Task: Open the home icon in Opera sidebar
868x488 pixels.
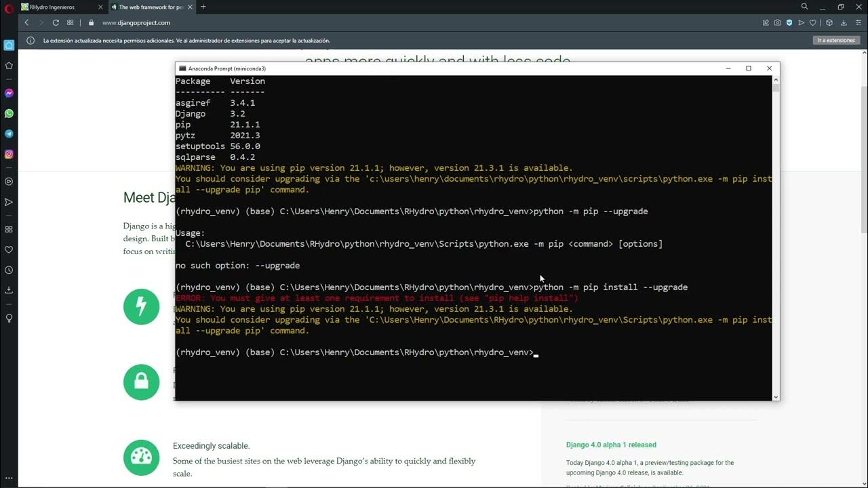Action: pyautogui.click(x=9, y=45)
